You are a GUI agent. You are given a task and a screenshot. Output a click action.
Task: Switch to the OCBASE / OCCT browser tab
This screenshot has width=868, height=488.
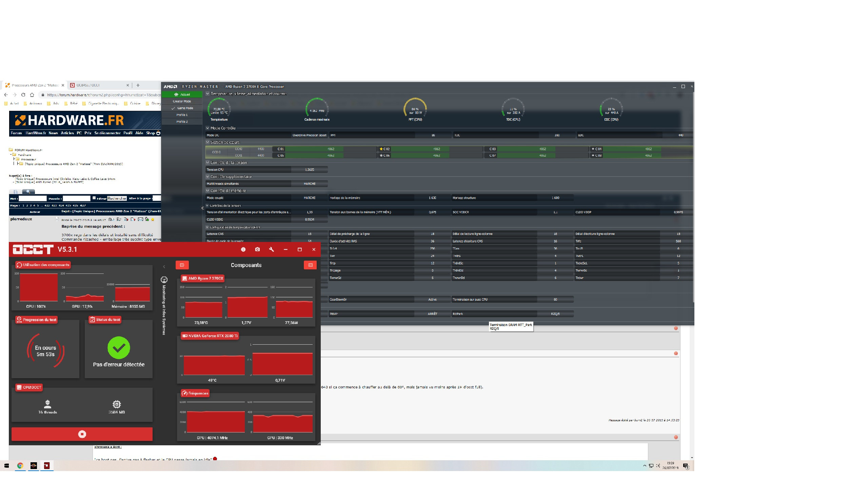(x=99, y=85)
